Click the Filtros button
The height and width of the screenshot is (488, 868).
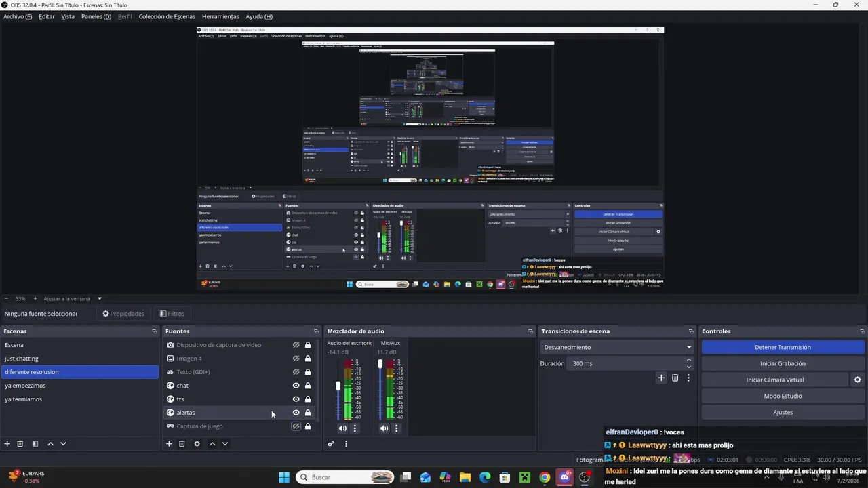point(172,314)
